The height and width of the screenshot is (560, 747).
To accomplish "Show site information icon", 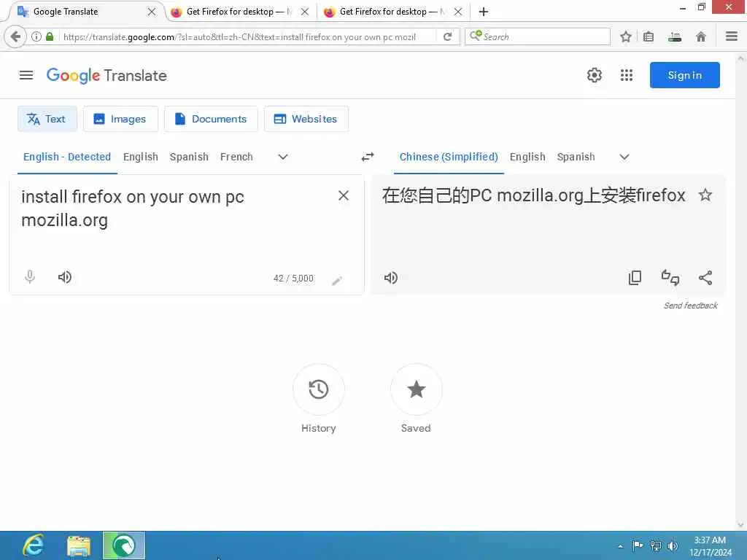I will 36,36.
